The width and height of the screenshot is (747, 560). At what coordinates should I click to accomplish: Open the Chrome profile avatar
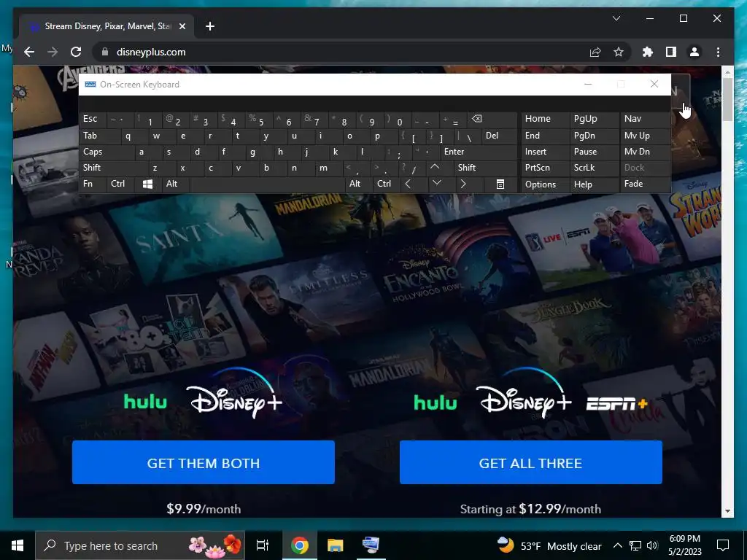click(x=694, y=52)
